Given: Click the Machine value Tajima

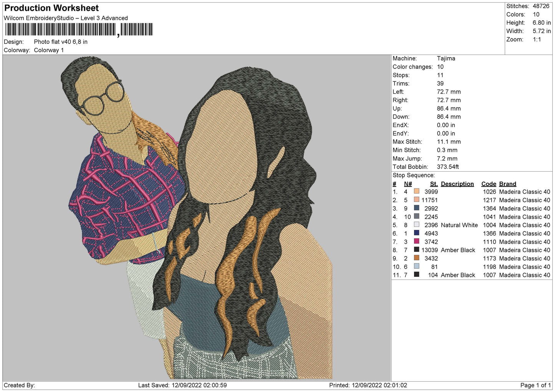Looking at the screenshot, I should tap(446, 58).
